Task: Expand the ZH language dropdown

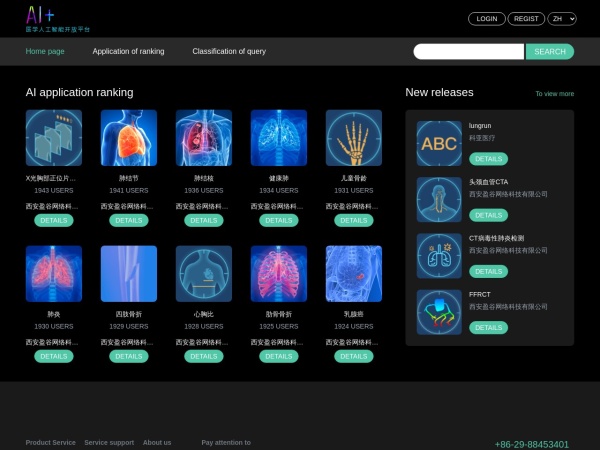Action: coord(562,19)
